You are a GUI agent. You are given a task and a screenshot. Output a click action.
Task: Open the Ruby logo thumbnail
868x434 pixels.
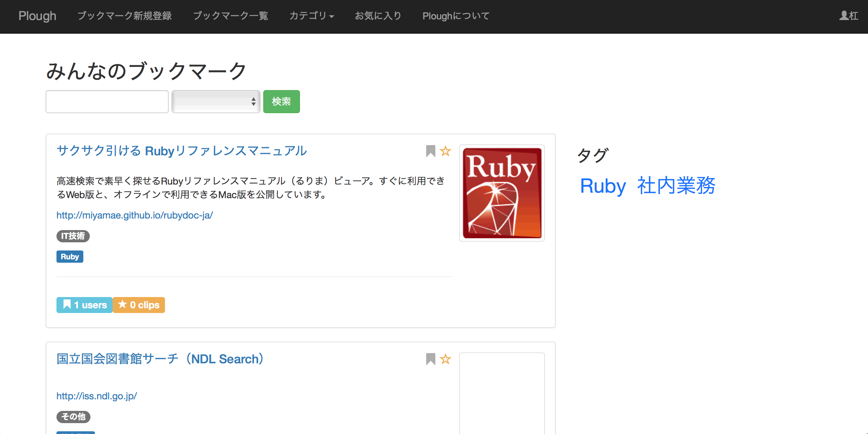pyautogui.click(x=502, y=193)
